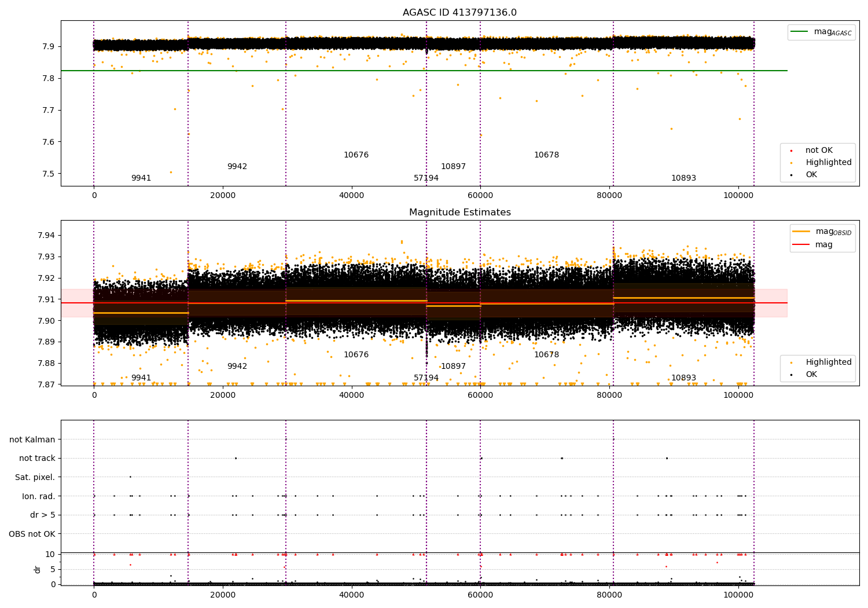Click y tick 7.89 on middle plot

pos(47,342)
